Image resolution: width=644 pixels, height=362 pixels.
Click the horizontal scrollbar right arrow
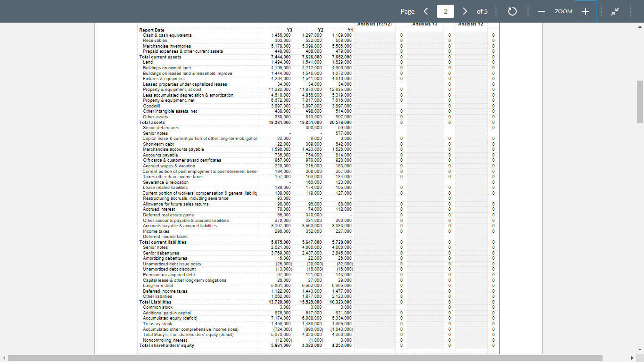pos(632,358)
